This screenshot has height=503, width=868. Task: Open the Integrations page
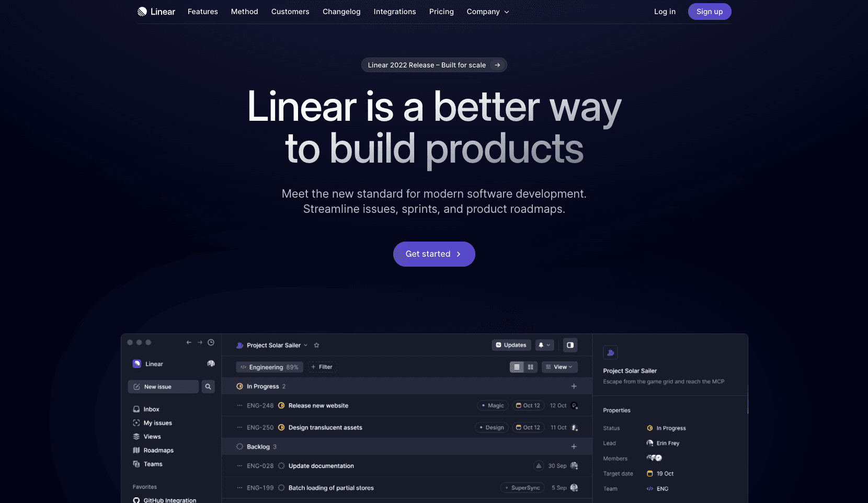(395, 12)
